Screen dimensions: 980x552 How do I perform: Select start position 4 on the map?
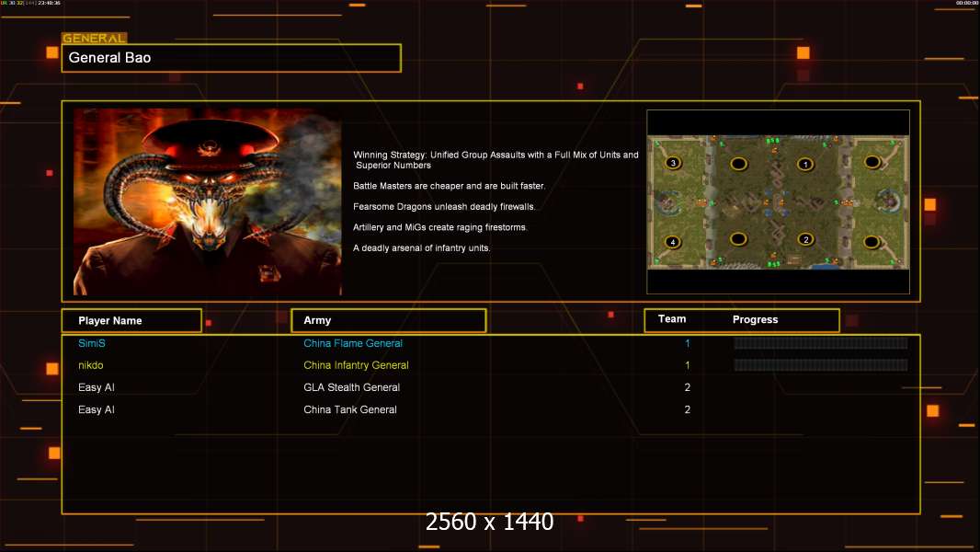(673, 242)
